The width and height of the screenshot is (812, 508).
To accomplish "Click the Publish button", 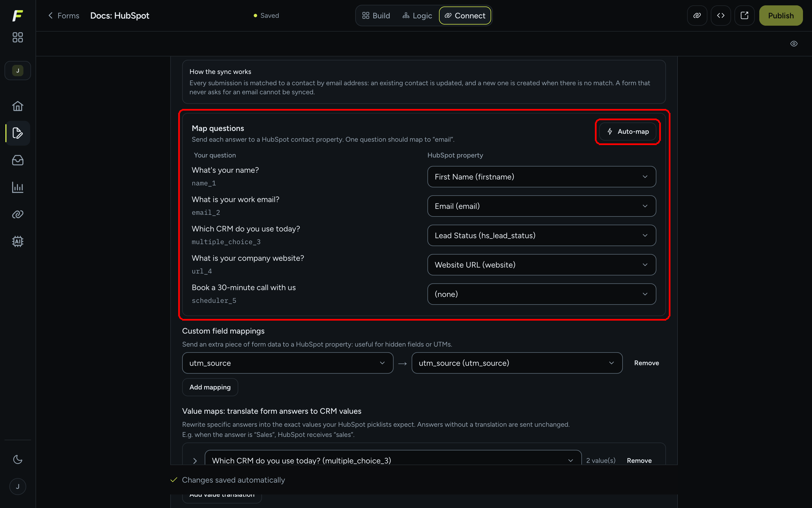I will click(x=780, y=16).
